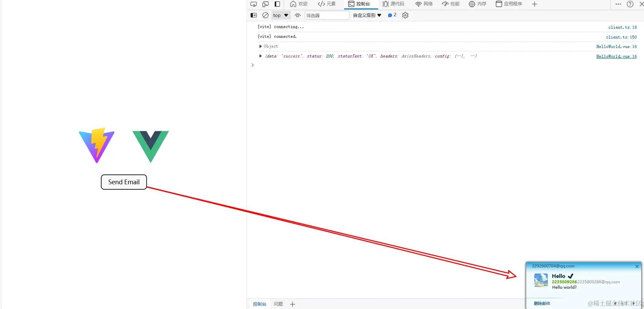Show next mail with right arrow in notification
The width and height of the screenshot is (644, 309).
[x=634, y=304]
